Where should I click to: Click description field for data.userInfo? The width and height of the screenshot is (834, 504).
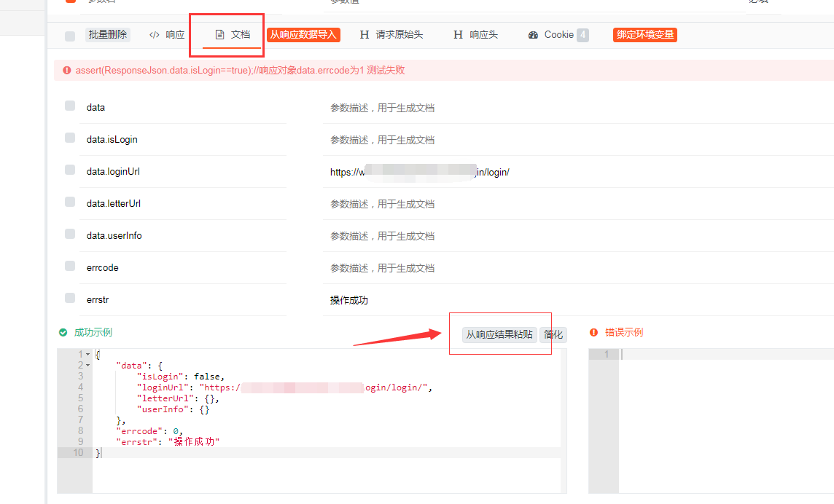pyautogui.click(x=578, y=236)
